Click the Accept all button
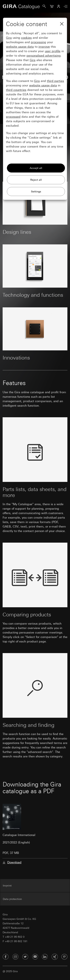Screen dimensions: 70x980 [36, 168]
